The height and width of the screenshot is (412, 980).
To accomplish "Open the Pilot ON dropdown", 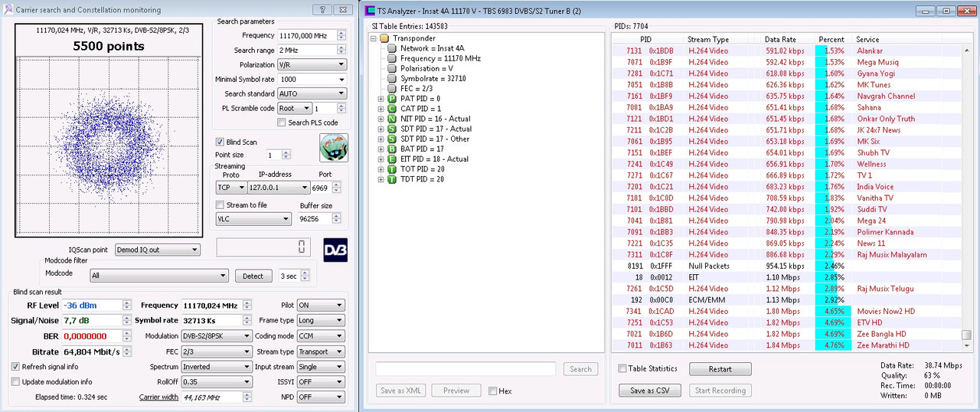I will (x=321, y=305).
